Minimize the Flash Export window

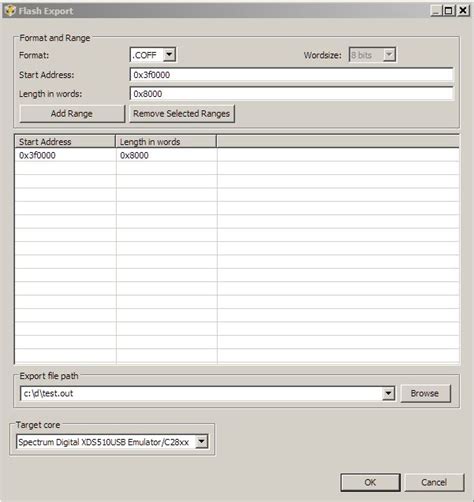[x=436, y=11]
